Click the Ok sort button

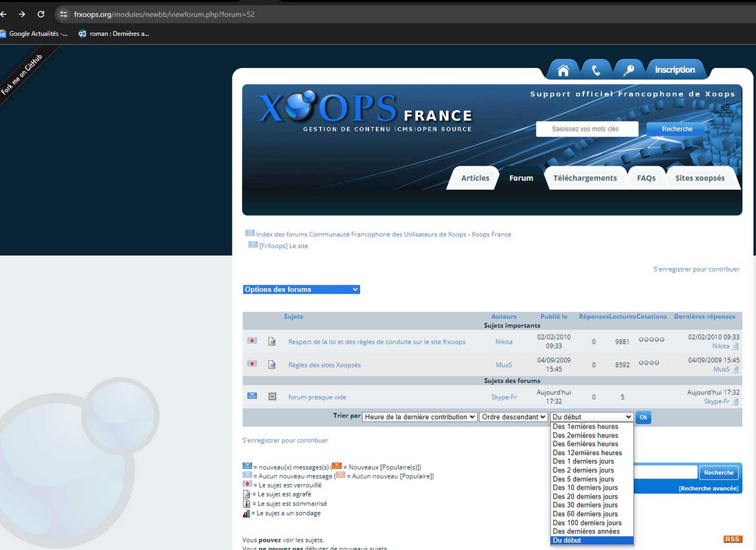[x=643, y=417]
